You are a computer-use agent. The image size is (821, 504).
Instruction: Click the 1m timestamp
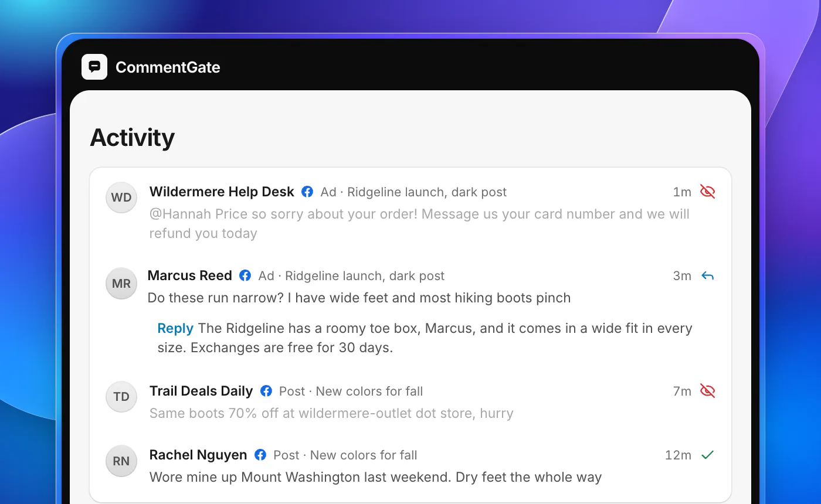(682, 192)
